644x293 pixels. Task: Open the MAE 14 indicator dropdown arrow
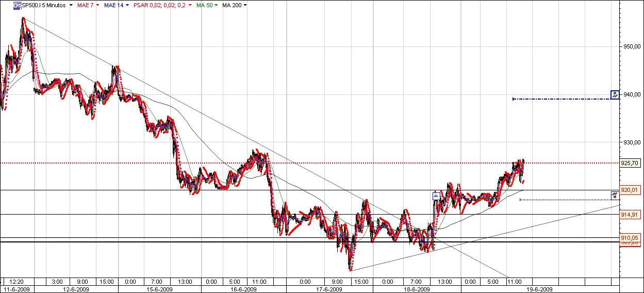point(127,5)
